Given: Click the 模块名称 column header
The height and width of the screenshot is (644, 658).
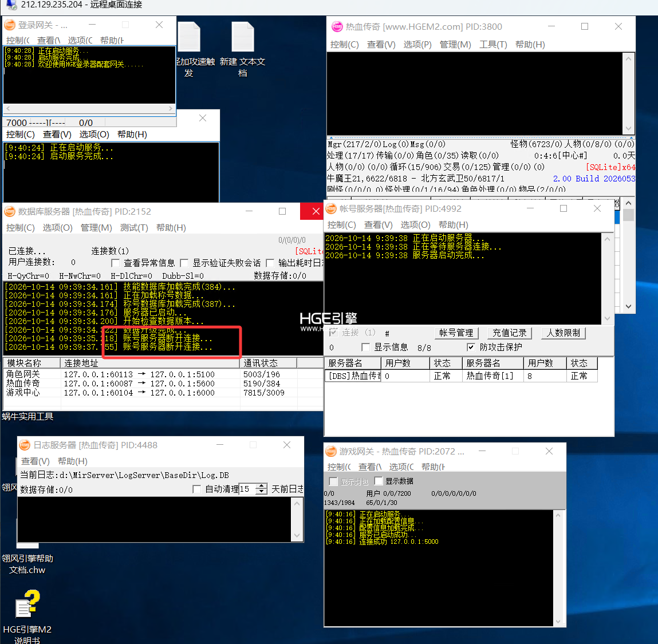Looking at the screenshot, I should click(32, 363).
